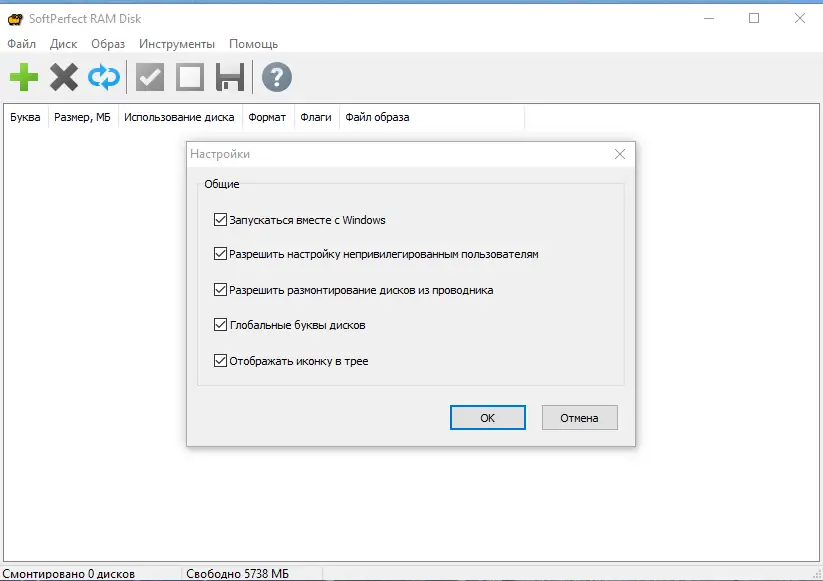Open the Образ menu
The height and width of the screenshot is (581, 823).
pyautogui.click(x=107, y=44)
